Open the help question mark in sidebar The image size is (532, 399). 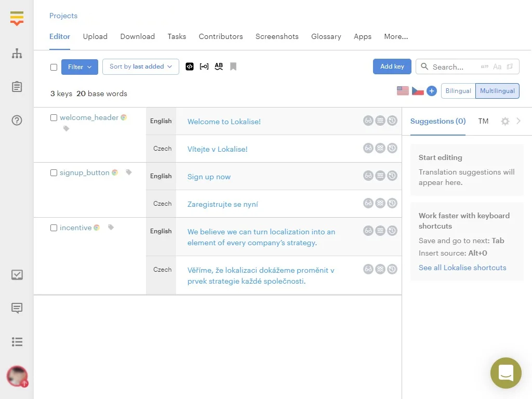coord(17,121)
